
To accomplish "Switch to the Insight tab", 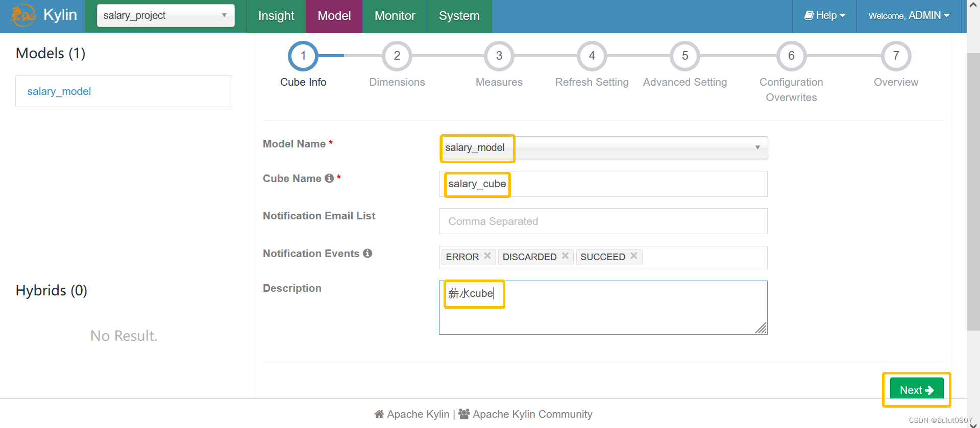I will pos(276,16).
